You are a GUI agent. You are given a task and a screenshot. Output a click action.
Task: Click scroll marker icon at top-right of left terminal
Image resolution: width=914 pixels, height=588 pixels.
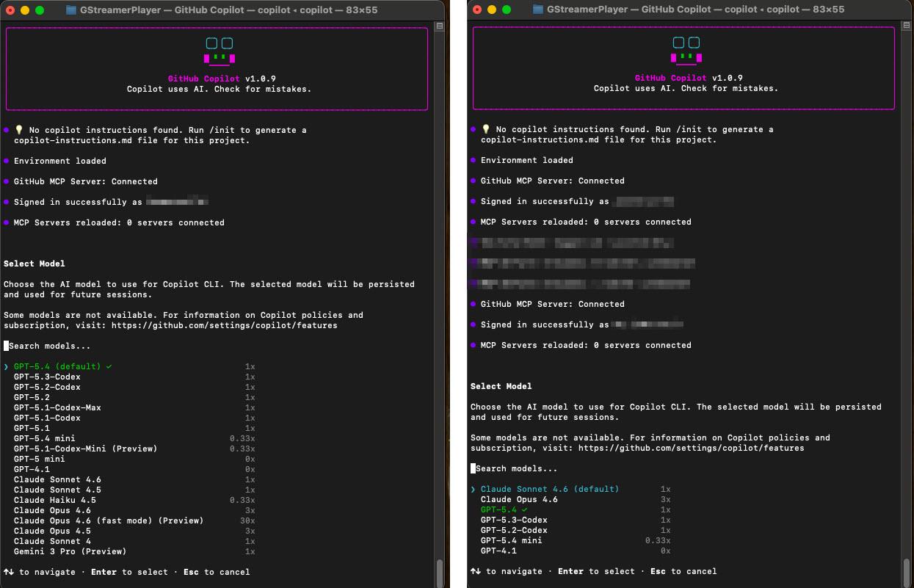(x=440, y=26)
